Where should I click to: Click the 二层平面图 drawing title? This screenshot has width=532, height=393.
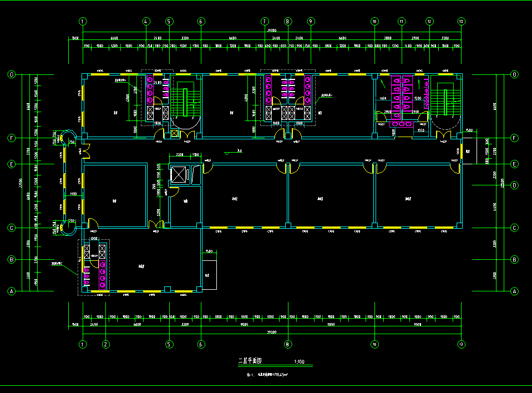250,361
